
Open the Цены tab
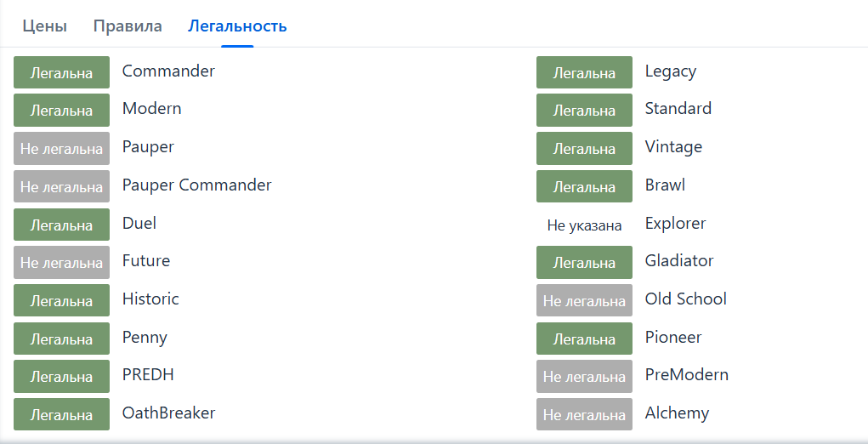pyautogui.click(x=44, y=26)
